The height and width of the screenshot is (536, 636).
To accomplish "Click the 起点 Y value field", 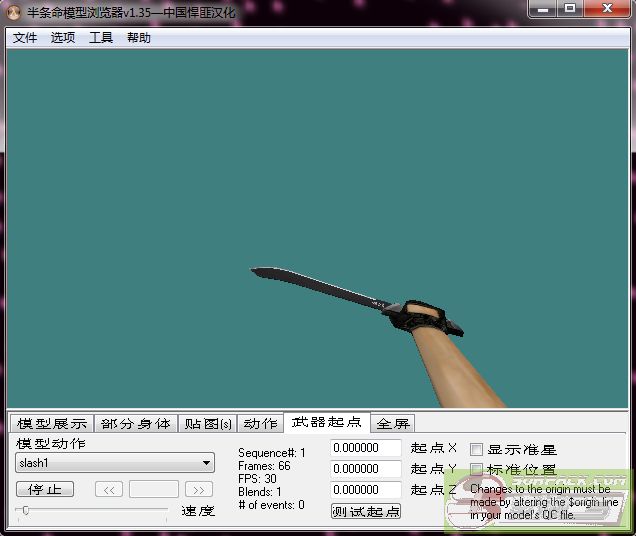I will point(365,469).
